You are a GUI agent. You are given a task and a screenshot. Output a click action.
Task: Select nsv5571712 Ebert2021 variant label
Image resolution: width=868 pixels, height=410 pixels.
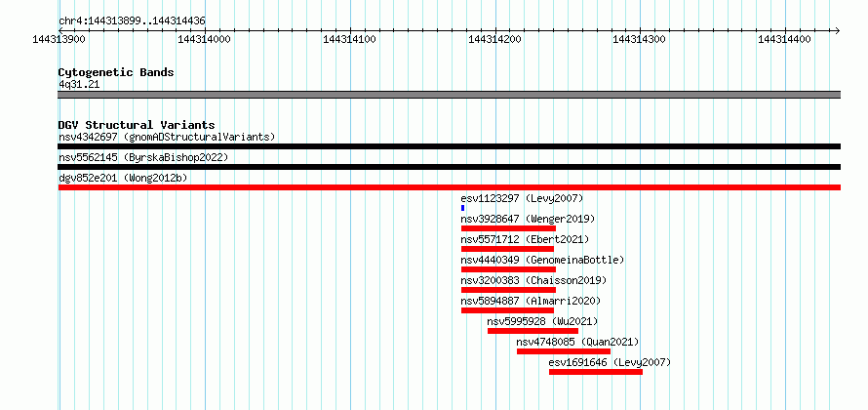525,239
